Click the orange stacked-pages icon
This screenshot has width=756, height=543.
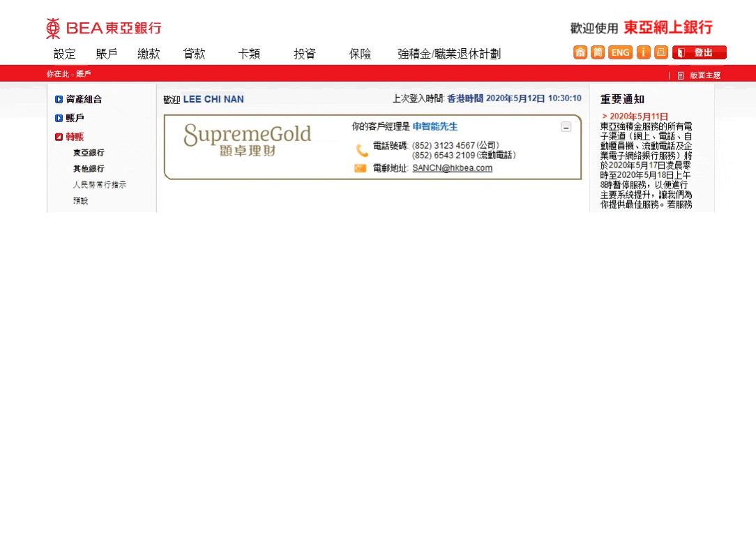pyautogui.click(x=661, y=52)
